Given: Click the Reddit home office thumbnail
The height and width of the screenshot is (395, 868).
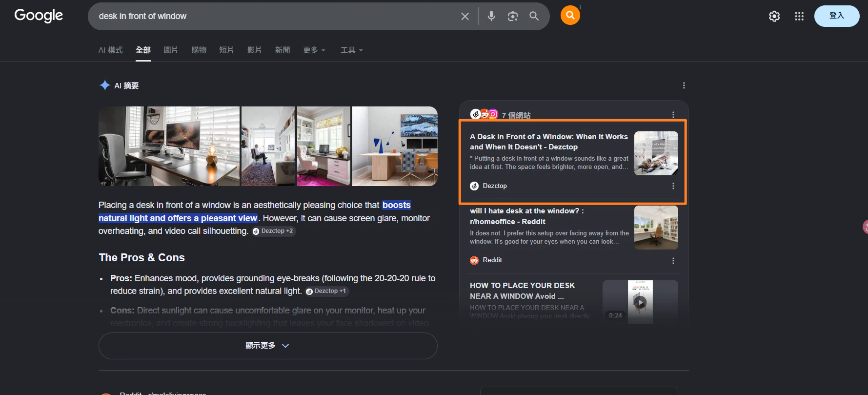Looking at the screenshot, I should (x=656, y=228).
